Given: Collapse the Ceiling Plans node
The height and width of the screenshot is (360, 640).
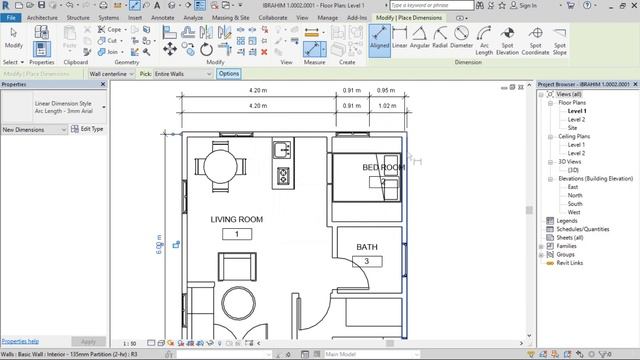Looking at the screenshot, I should [x=550, y=136].
